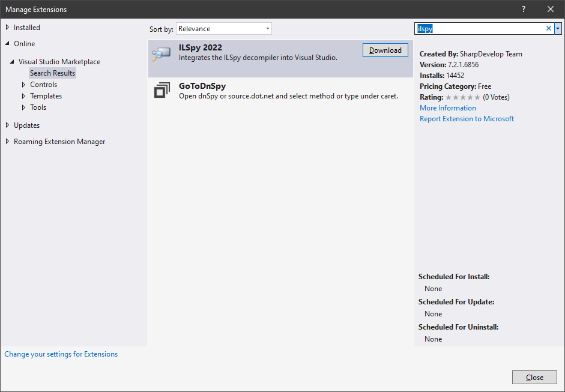Click Report Extension to Microsoft link

[x=467, y=119]
